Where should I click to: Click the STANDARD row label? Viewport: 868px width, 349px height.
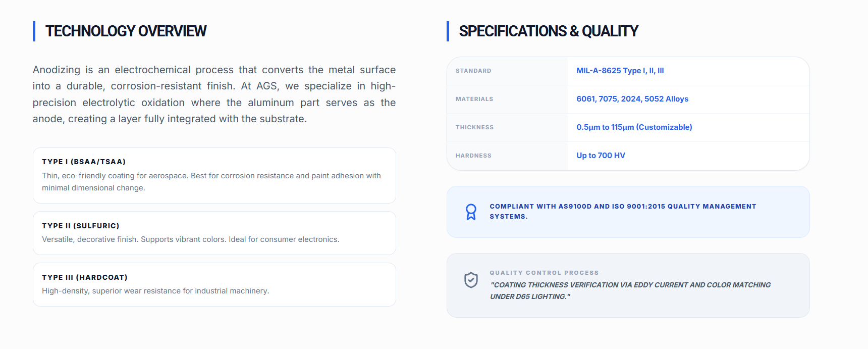(473, 71)
